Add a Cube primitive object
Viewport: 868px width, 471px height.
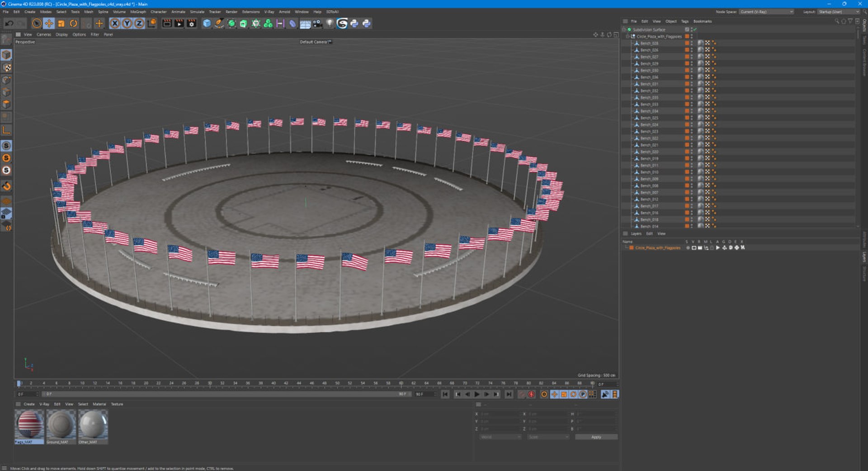point(207,24)
